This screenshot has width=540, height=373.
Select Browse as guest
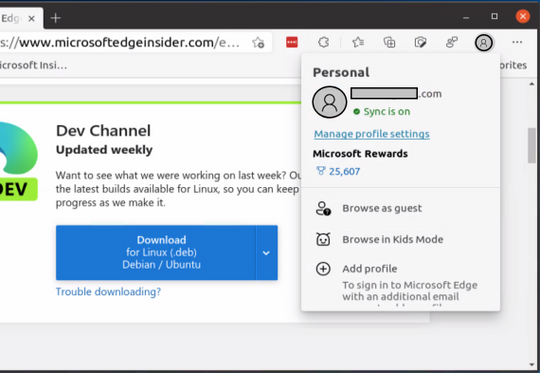click(401, 208)
